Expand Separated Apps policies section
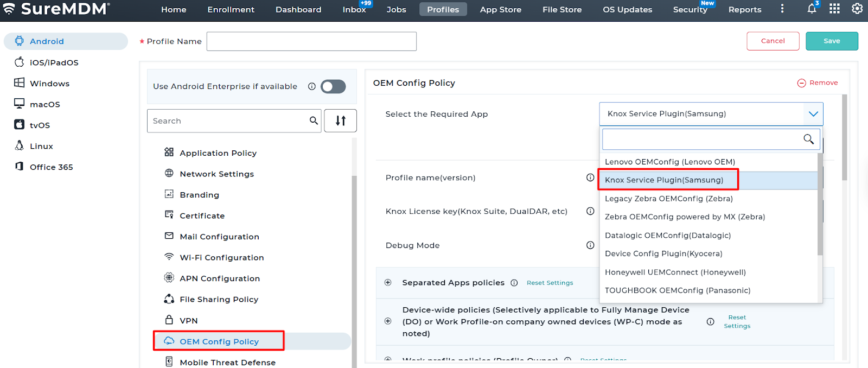The width and height of the screenshot is (868, 368). (388, 282)
